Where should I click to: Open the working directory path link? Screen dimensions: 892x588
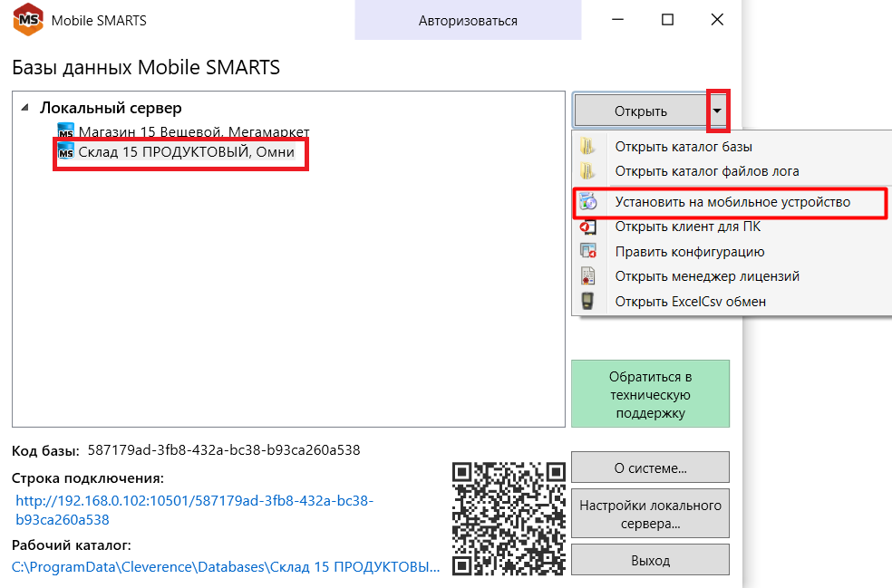tap(226, 567)
